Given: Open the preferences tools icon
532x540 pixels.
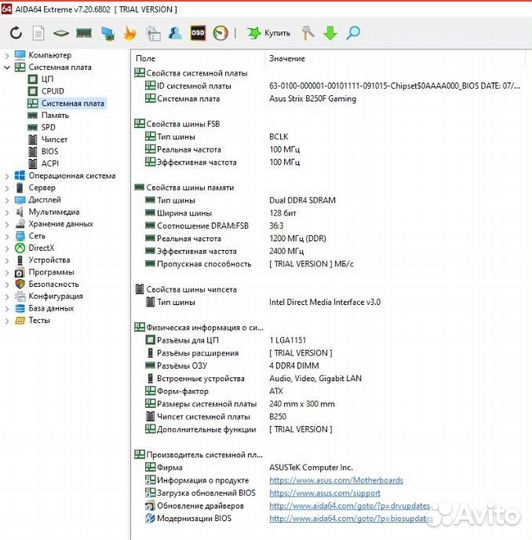Looking at the screenshot, I should tap(308, 33).
